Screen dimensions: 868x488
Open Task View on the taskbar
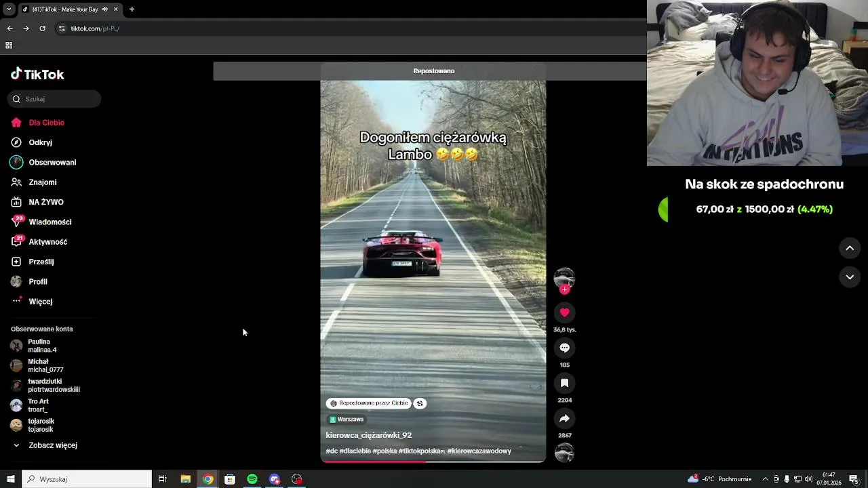[x=163, y=479]
